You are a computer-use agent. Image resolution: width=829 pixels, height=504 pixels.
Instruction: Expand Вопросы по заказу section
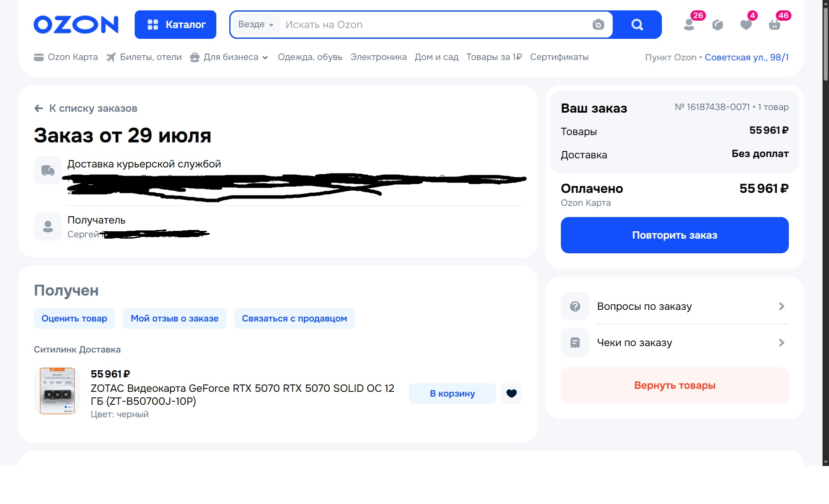(674, 306)
